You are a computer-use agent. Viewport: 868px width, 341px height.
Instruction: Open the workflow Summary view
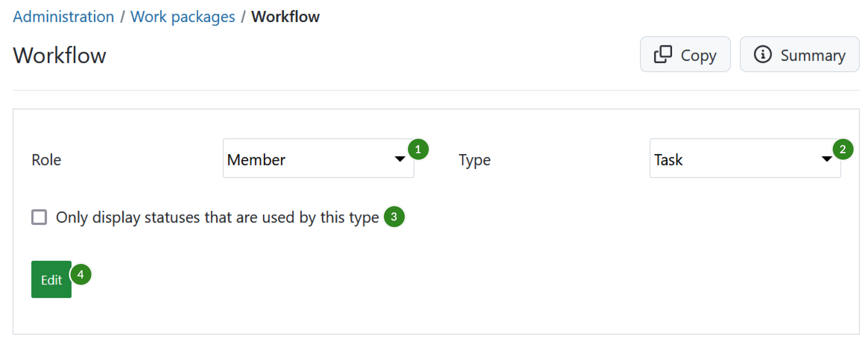799,54
